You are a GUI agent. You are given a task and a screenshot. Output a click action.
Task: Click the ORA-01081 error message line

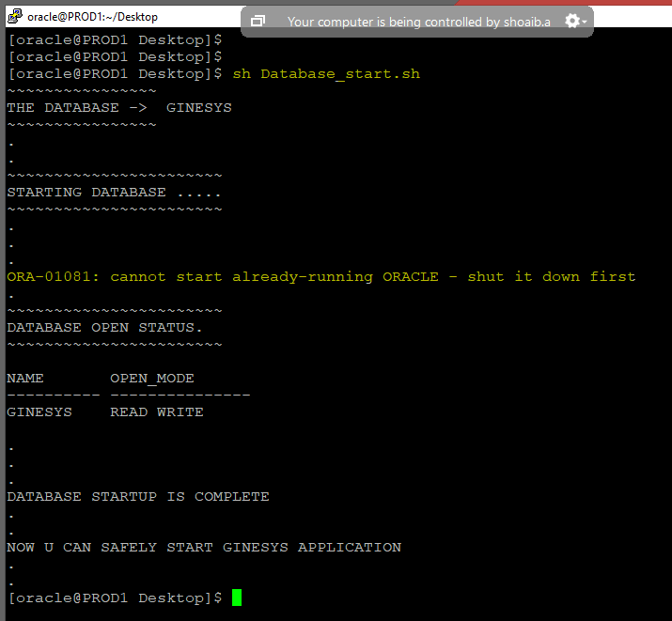[x=321, y=276]
